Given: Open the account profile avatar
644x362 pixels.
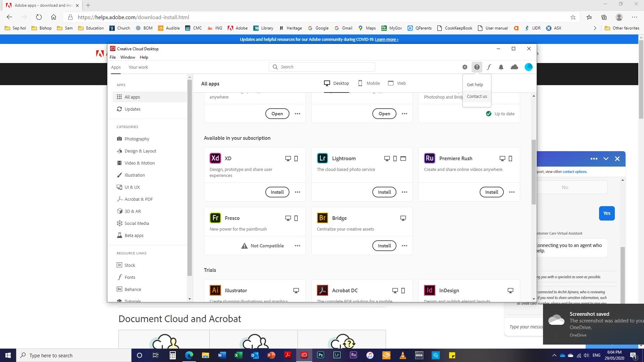Looking at the screenshot, I should click(528, 67).
